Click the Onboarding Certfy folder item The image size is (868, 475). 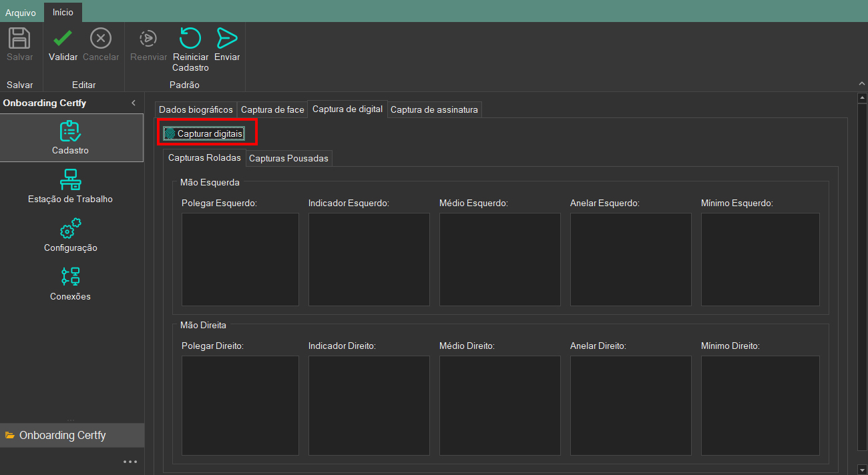click(x=63, y=435)
